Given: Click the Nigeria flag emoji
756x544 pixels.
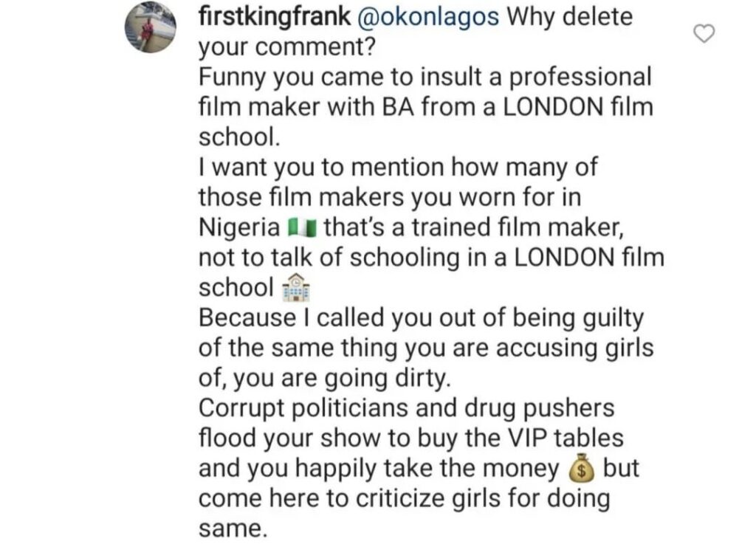Looking at the screenshot, I should coord(302,228).
